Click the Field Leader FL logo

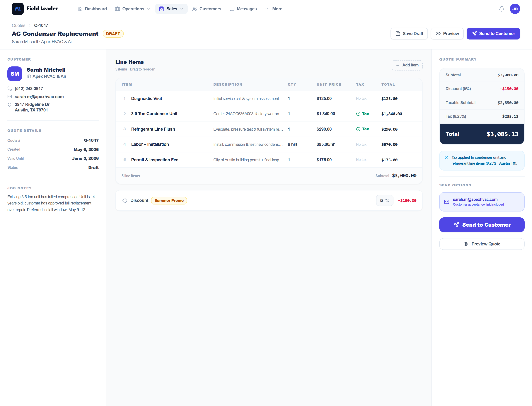point(18,9)
